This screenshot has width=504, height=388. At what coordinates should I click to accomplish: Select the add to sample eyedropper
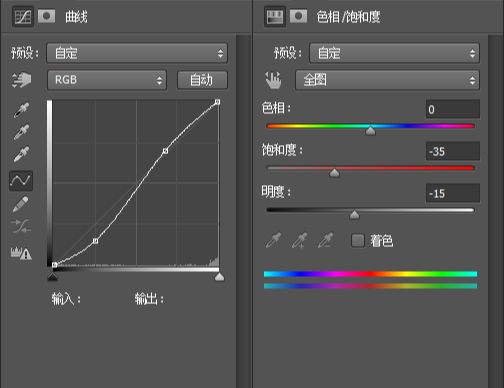(299, 241)
